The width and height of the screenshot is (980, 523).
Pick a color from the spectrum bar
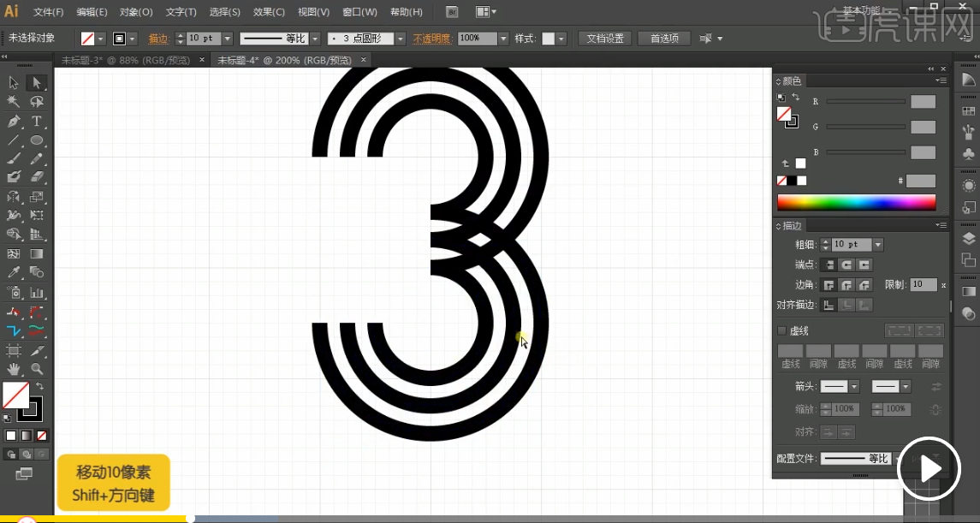click(x=856, y=202)
